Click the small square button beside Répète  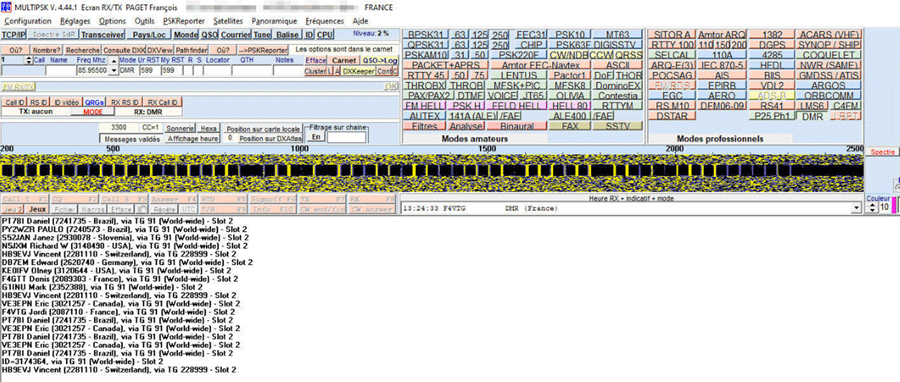click(x=142, y=209)
